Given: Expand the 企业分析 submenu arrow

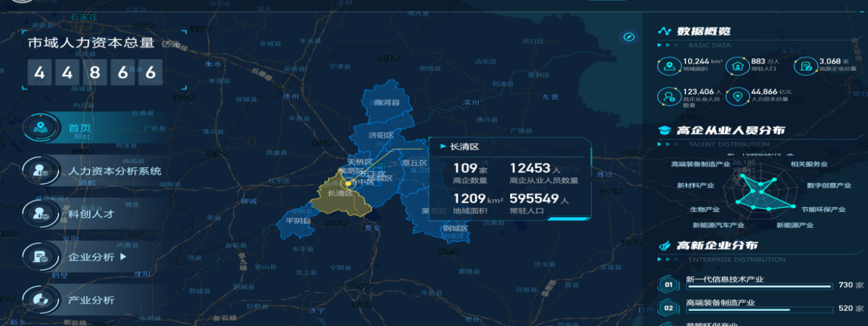Looking at the screenshot, I should pos(123,256).
